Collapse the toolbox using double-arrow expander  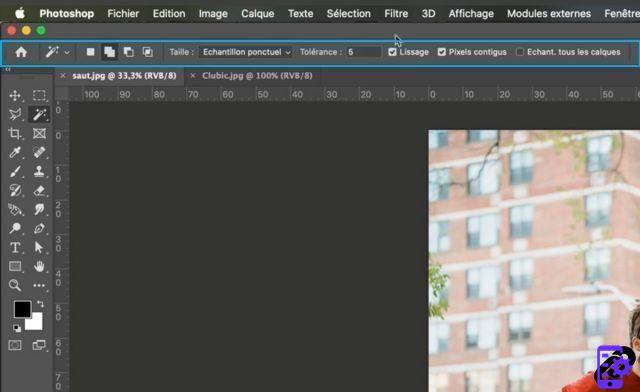click(x=8, y=69)
